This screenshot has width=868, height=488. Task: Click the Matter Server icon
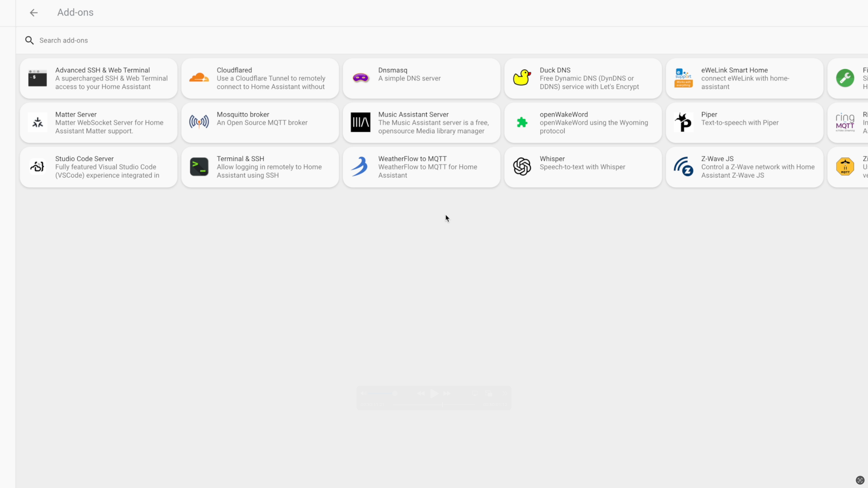click(x=38, y=122)
